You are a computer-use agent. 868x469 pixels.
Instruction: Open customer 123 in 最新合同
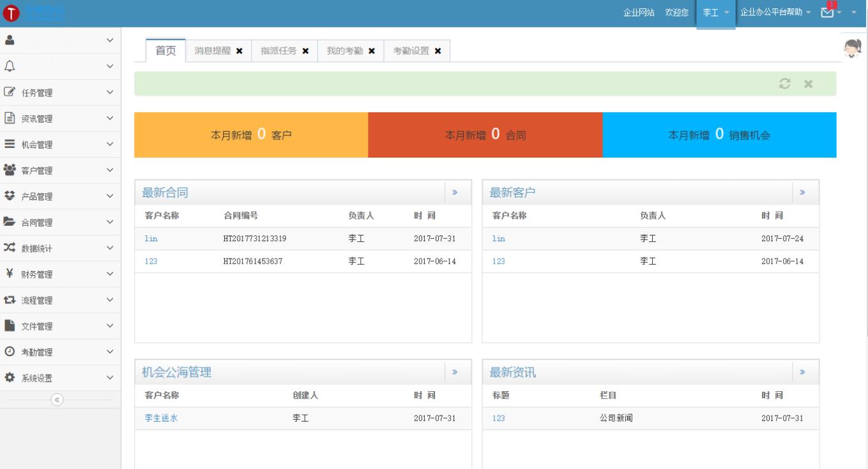[x=151, y=262]
